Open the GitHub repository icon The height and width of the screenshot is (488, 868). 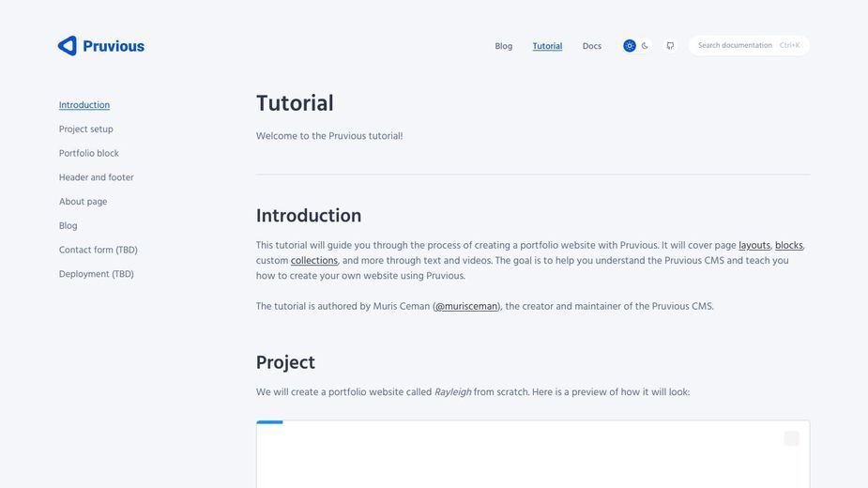[670, 46]
